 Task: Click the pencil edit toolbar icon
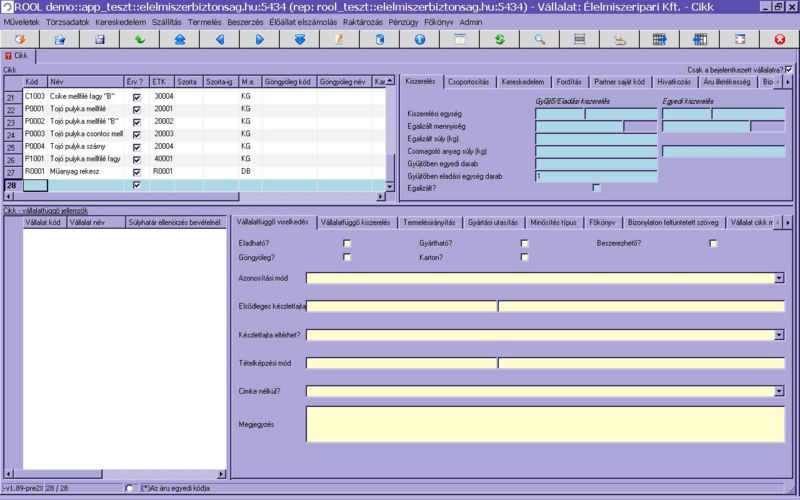point(339,39)
